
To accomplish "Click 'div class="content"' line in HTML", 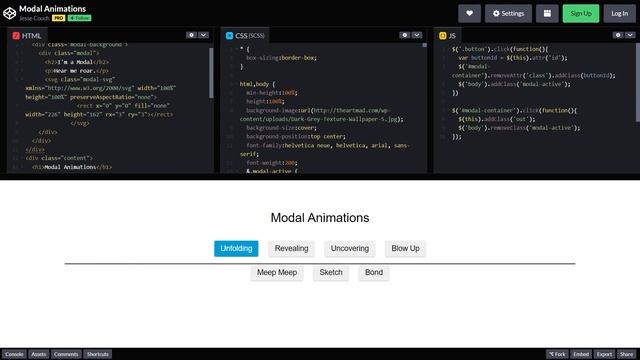I will (59, 158).
